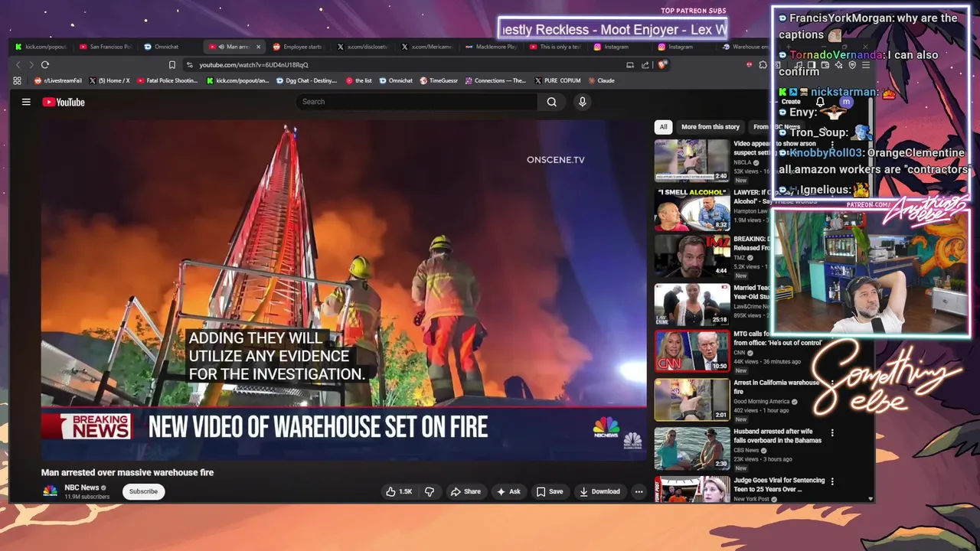The image size is (980, 551).
Task: Open 'Video appears to show arson' thumbnail
Action: pos(692,160)
